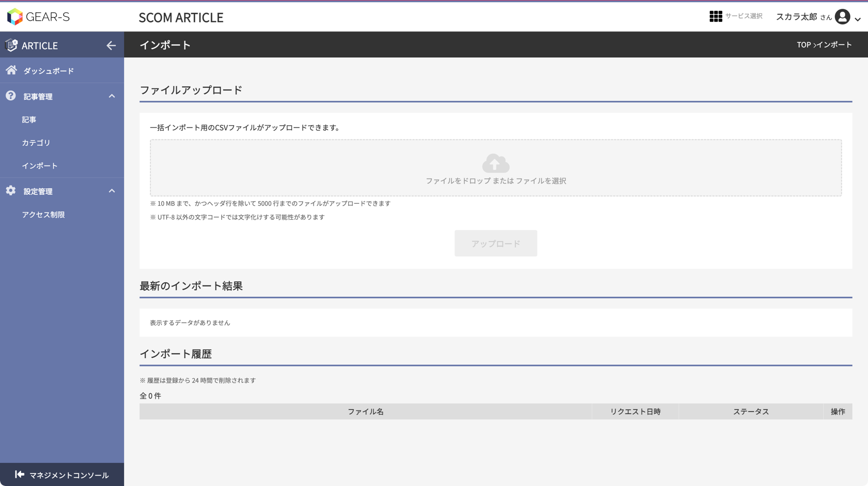
Task: Click the 24 時間 history deletion note
Action: (197, 381)
